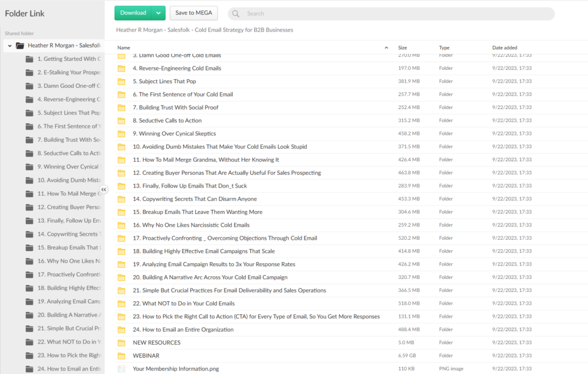Viewport: 588px width, 374px height.
Task: Click the folder icon beside '5. Subject Lines That Pop'
Action: [121, 81]
